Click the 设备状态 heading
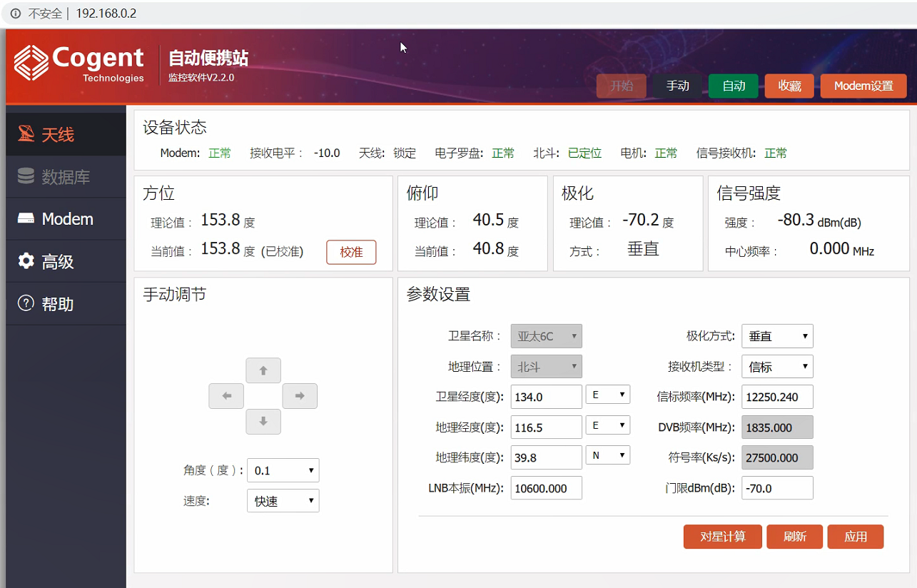Screen dimensions: 917x588 click(175, 128)
